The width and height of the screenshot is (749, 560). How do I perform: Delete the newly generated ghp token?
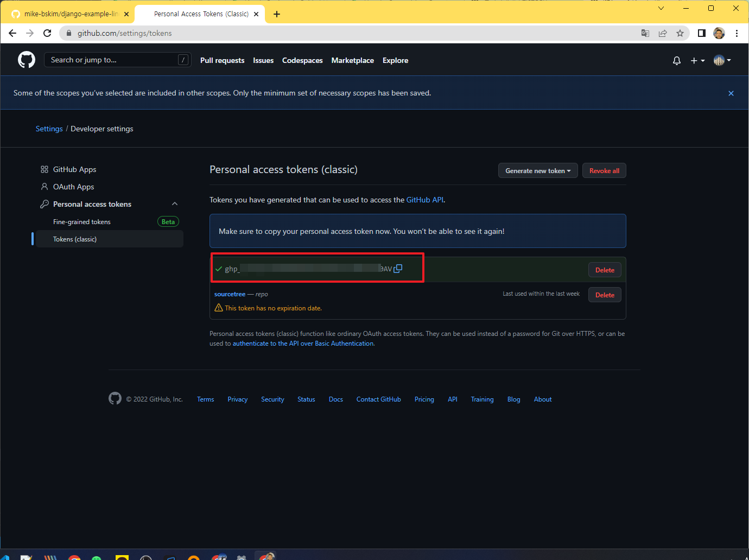click(605, 270)
